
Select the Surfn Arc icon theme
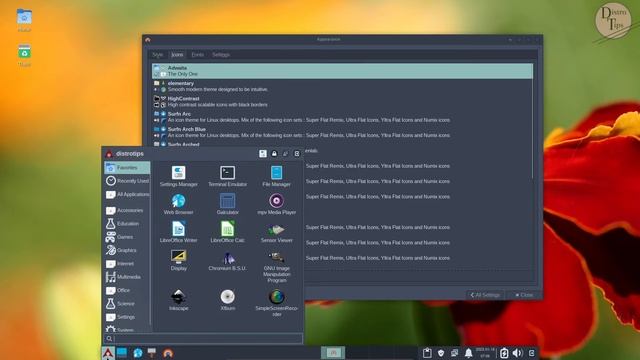pos(342,117)
